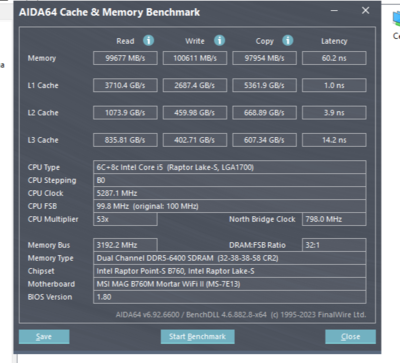Click the L2 Cache Read value

(x=125, y=113)
